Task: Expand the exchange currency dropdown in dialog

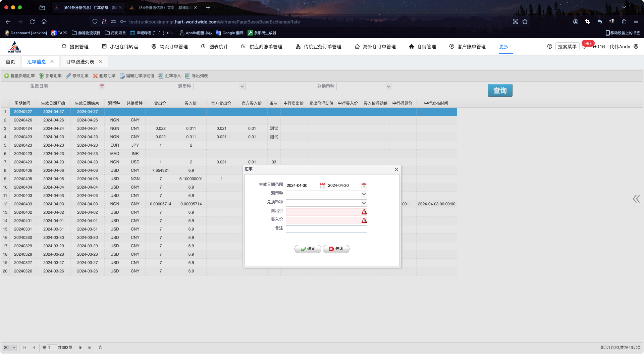Action: 364,203
